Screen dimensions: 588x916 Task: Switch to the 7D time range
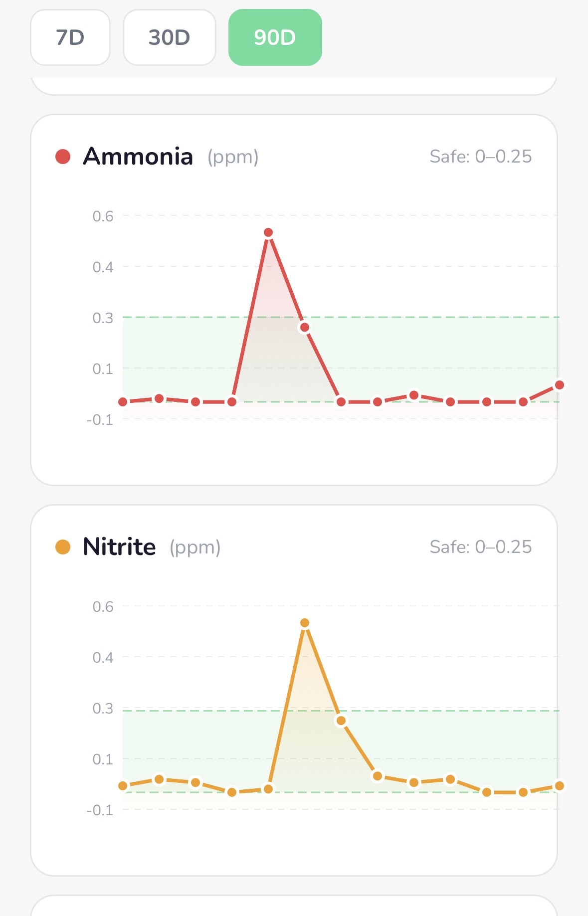tap(70, 37)
